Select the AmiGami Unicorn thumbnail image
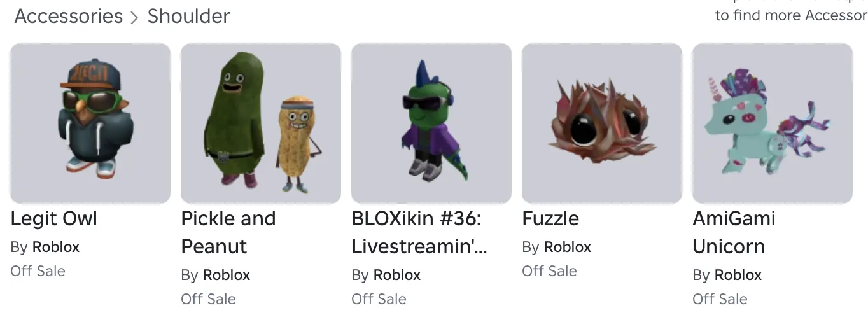 [773, 123]
